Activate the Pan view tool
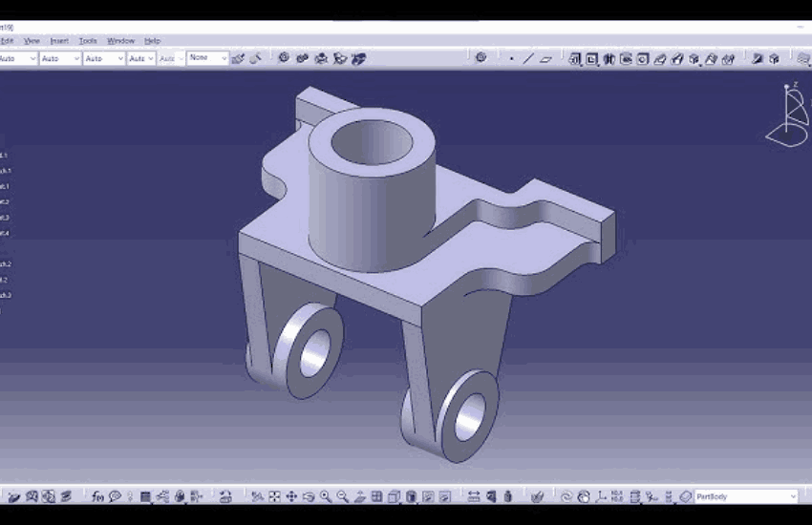 click(x=291, y=496)
